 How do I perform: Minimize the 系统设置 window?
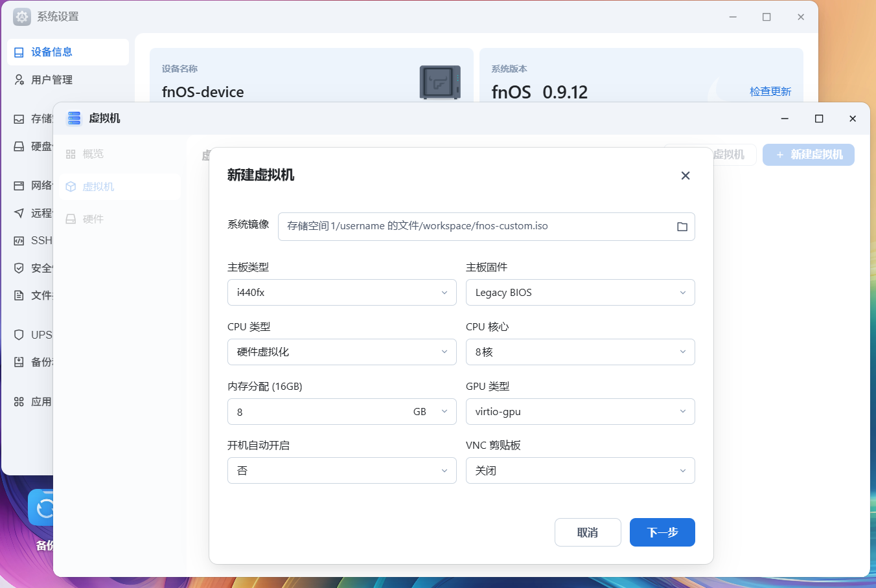733,17
